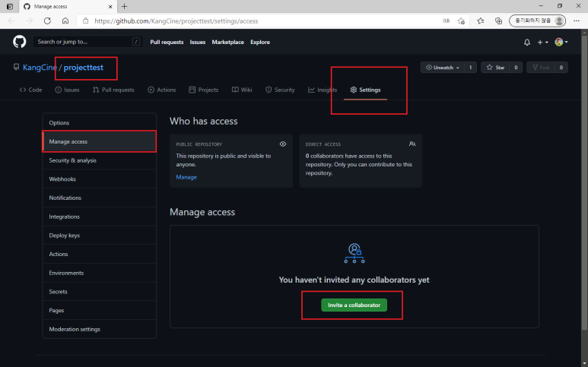This screenshot has height=367, width=588.
Task: Select Webhooks in settings sidebar
Action: pos(100,179)
